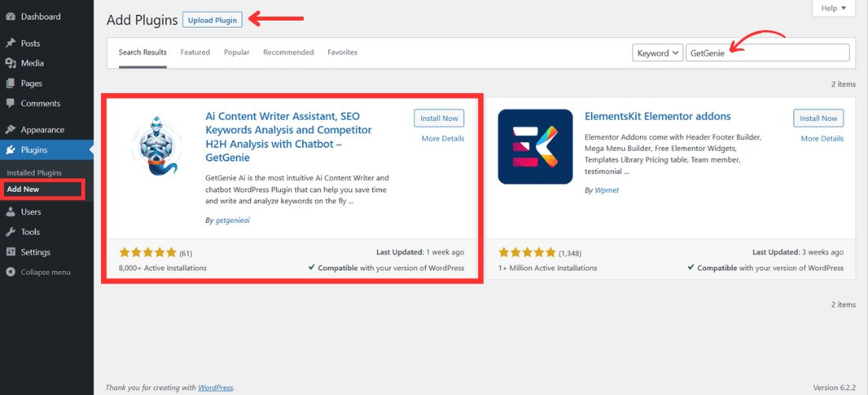868x395 pixels.
Task: Switch to the Recommended tab
Action: [x=288, y=52]
